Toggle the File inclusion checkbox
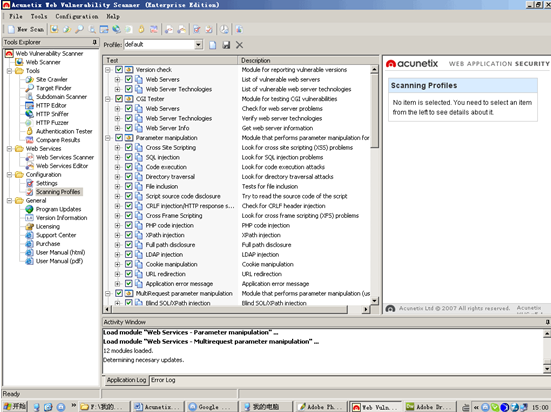Viewport: 551px width, 412px height. 129,186
